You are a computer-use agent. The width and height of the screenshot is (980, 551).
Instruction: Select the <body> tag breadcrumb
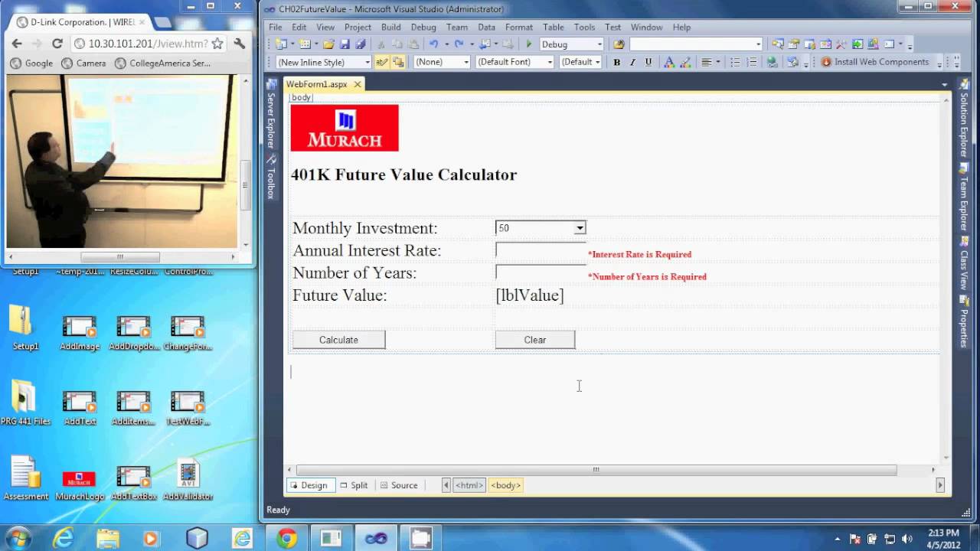505,485
